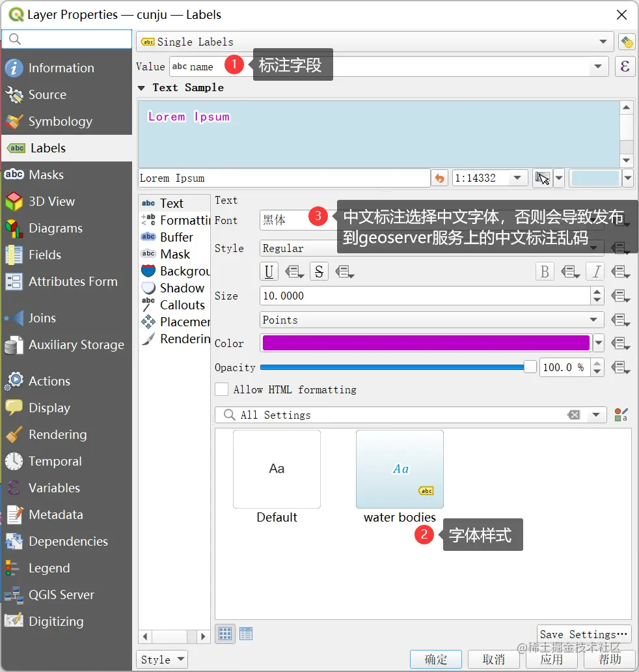This screenshot has width=639, height=672.
Task: Select the Rendering label settings tab
Action: (174, 339)
